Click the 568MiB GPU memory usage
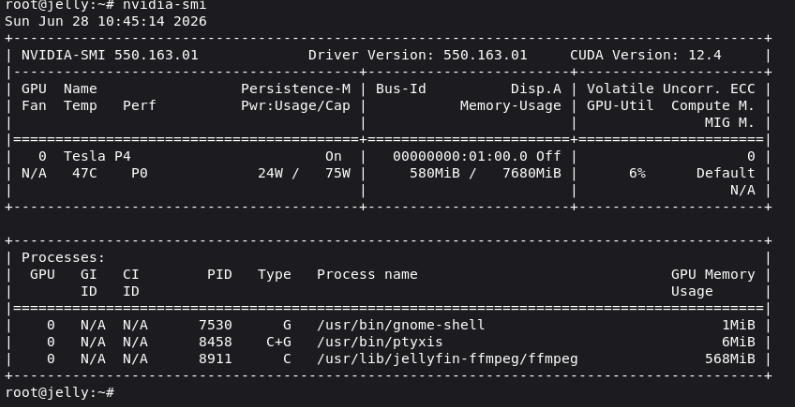This screenshot has width=795, height=407. tap(730, 359)
